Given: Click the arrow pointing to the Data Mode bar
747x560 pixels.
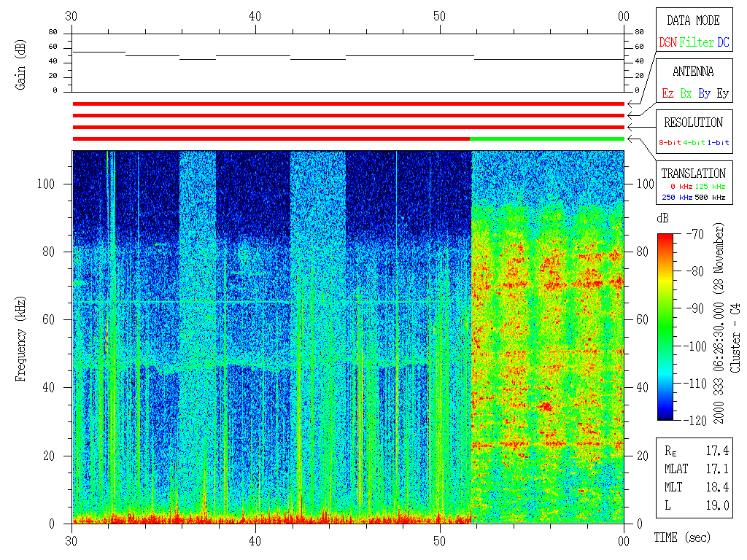Looking at the screenshot, I should [x=632, y=104].
